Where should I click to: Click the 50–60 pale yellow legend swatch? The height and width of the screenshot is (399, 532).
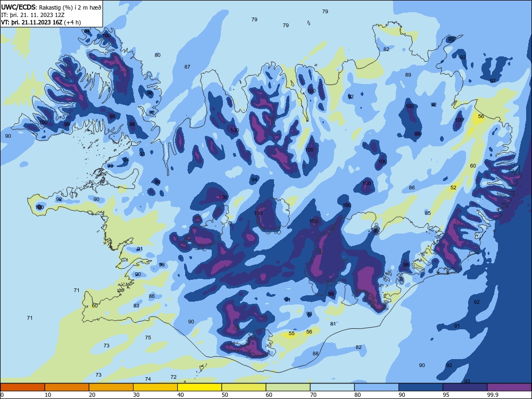(x=244, y=387)
